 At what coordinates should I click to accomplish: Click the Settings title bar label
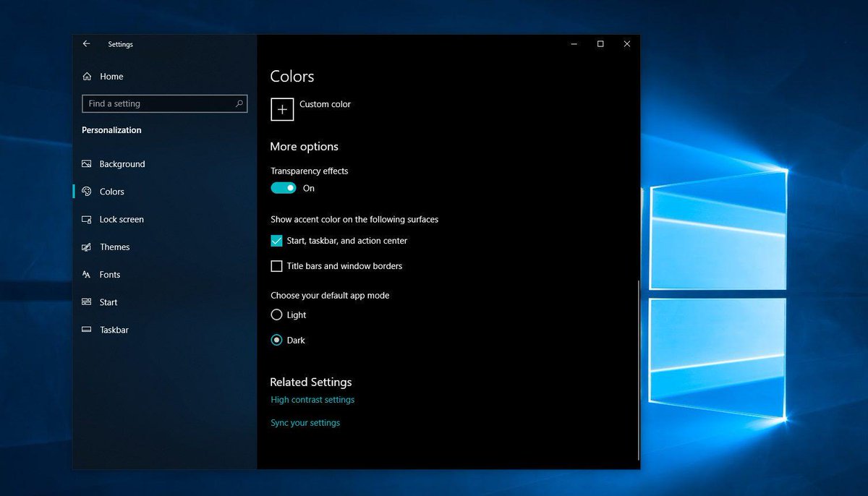(x=120, y=44)
